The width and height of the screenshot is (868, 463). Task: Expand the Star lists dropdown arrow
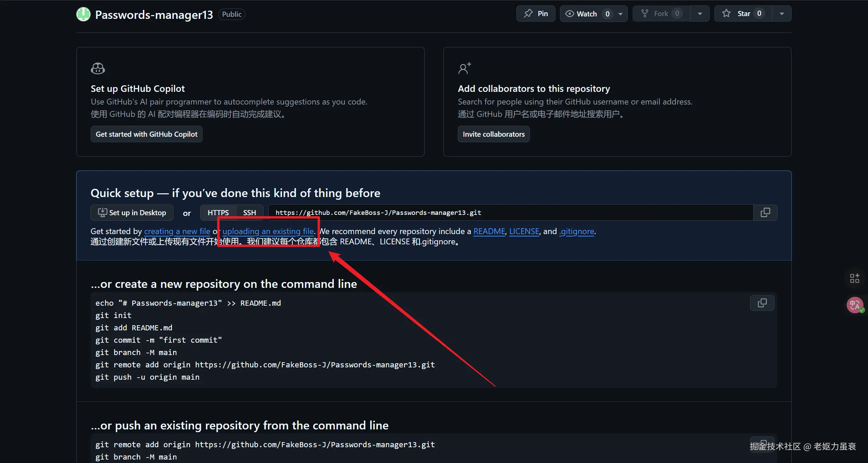click(782, 14)
